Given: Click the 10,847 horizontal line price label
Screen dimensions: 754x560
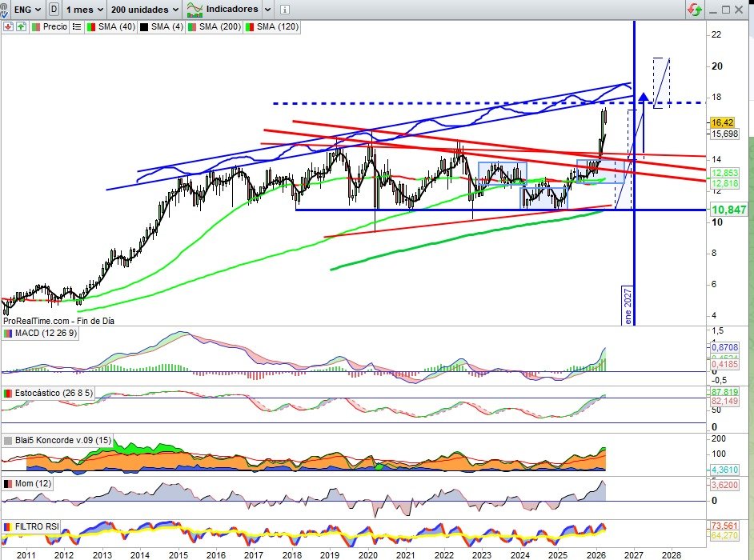Looking at the screenshot, I should click(x=729, y=210).
